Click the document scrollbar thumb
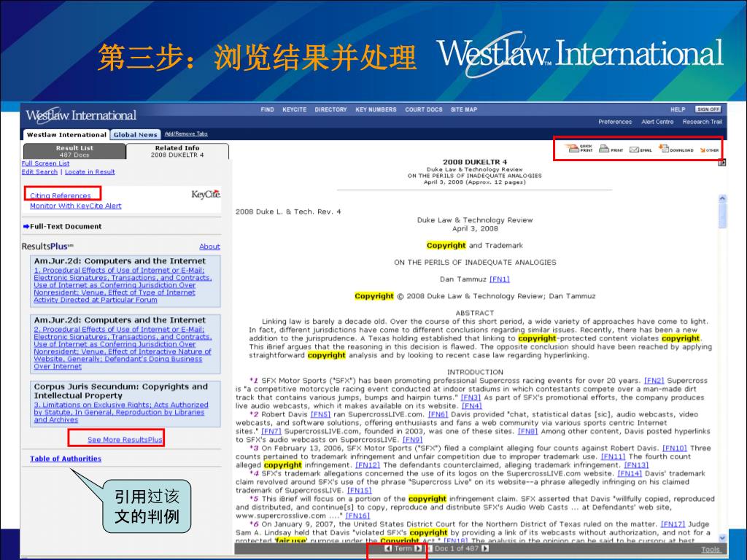This screenshot has height=560, width=747. pyautogui.click(x=722, y=216)
